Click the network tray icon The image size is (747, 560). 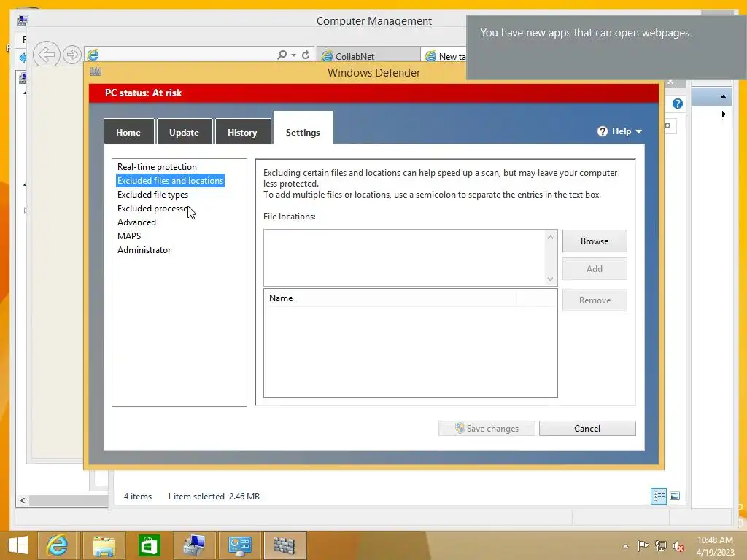[661, 545]
